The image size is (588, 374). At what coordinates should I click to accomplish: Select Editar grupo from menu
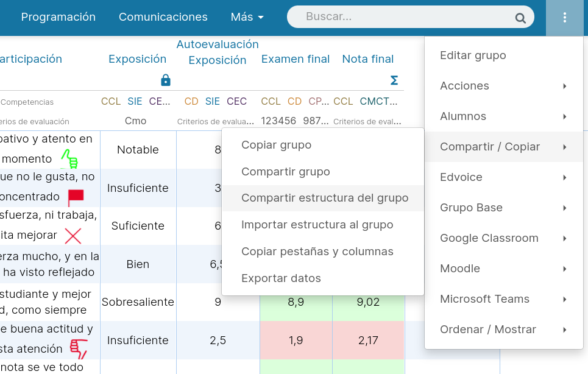point(504,55)
